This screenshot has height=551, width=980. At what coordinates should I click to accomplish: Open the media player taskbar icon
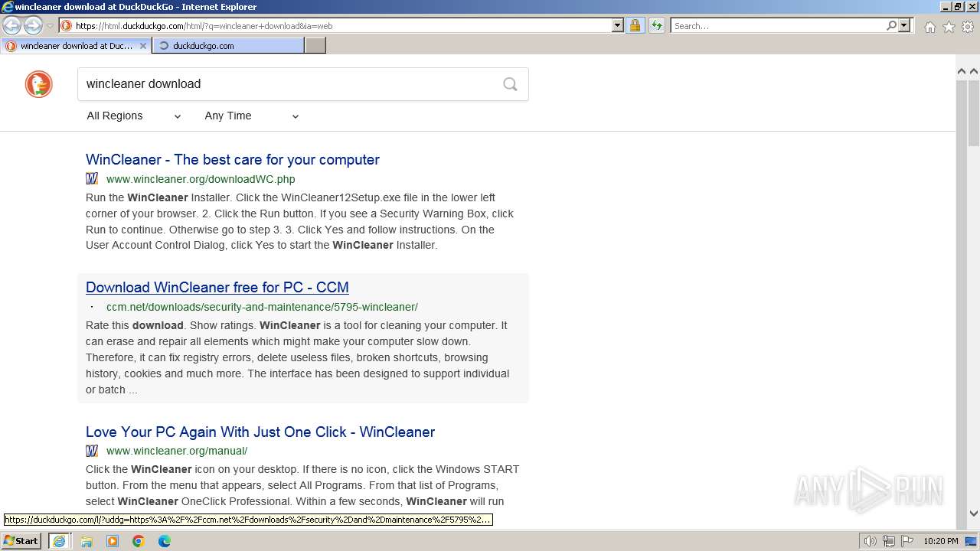[113, 541]
